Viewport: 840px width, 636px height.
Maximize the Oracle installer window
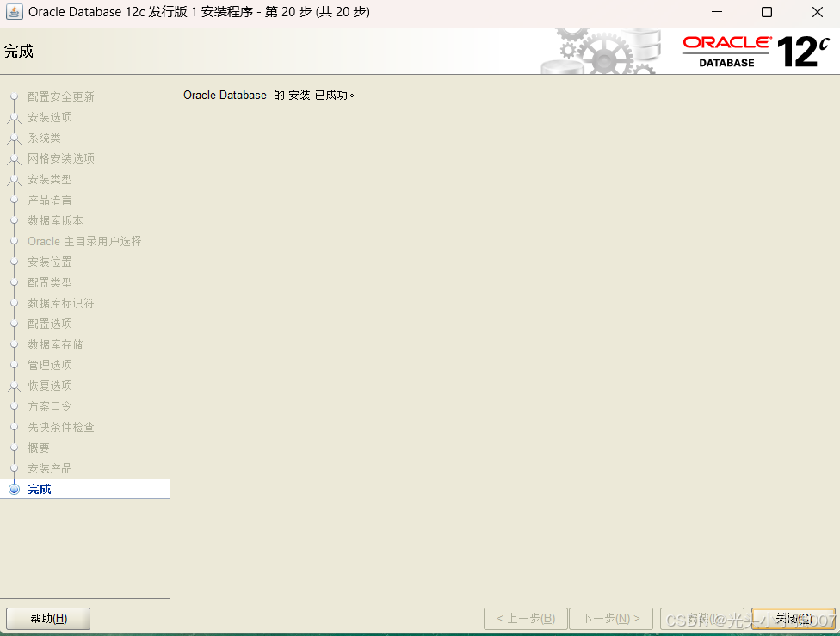pyautogui.click(x=767, y=12)
